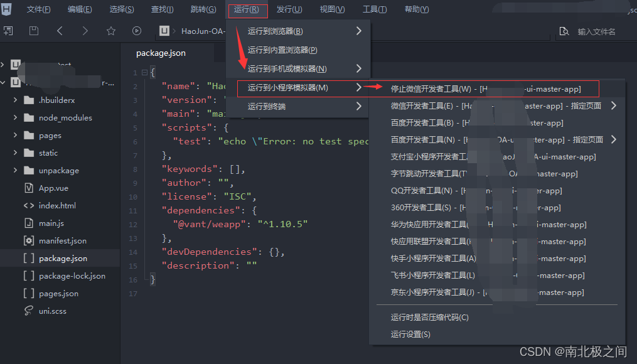Click the pages folder icon
Image resolution: width=637 pixels, height=364 pixels.
click(x=29, y=136)
